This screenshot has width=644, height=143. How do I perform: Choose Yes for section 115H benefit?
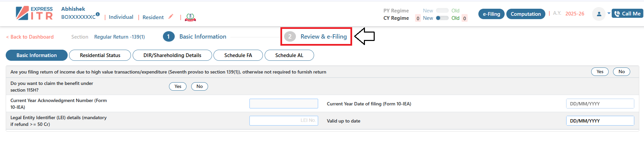[x=178, y=87]
